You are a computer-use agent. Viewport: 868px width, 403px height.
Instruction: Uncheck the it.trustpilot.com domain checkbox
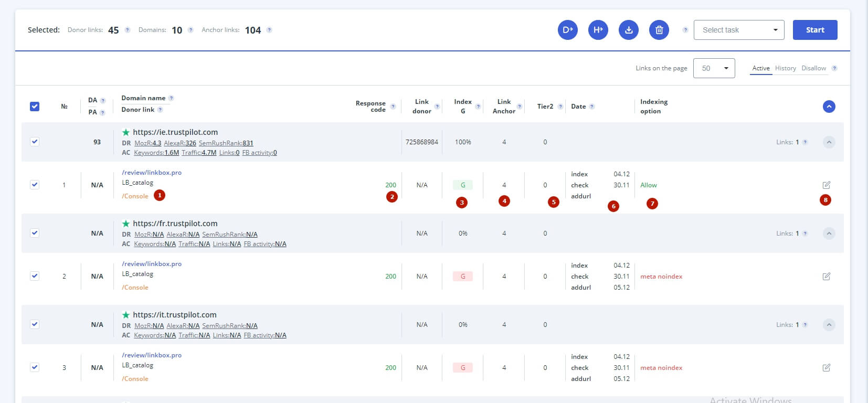(35, 324)
